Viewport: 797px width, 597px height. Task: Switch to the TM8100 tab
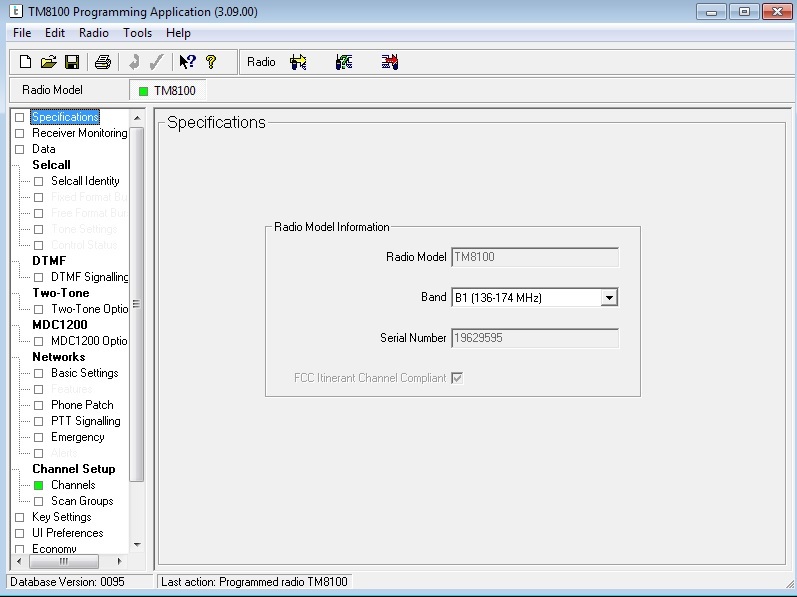pos(167,90)
